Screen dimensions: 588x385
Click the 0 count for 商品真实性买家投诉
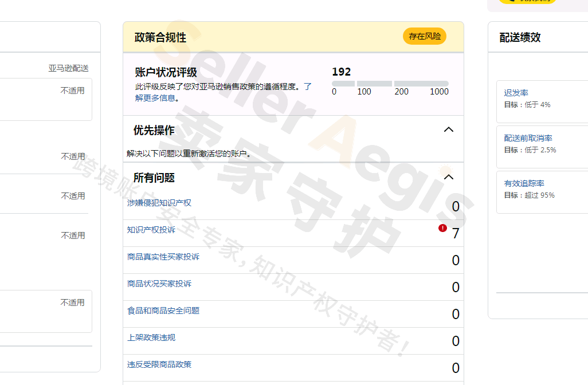pos(456,261)
